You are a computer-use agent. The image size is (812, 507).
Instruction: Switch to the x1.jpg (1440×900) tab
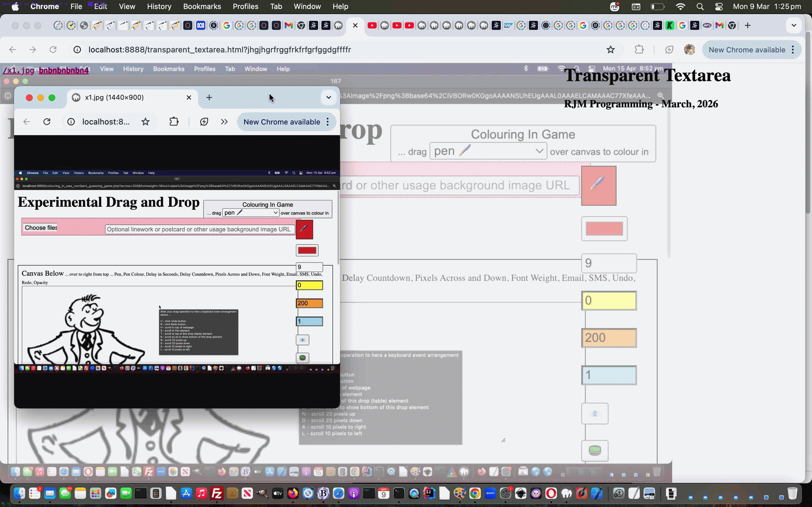[x=114, y=97]
